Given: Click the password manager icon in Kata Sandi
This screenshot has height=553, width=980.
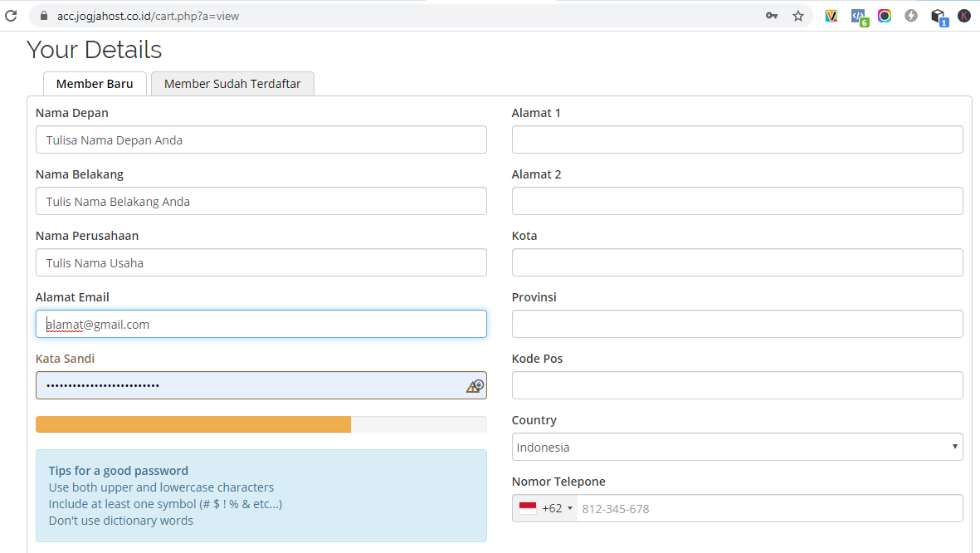Looking at the screenshot, I should (x=475, y=386).
